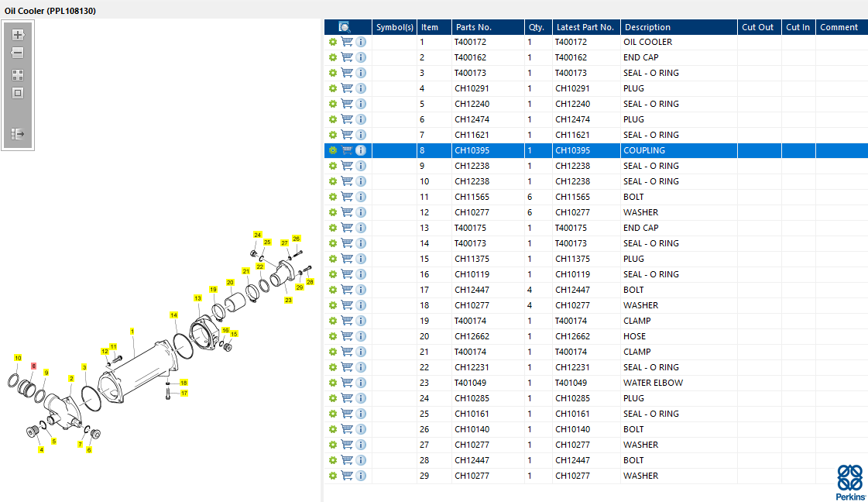Click the Qty. column header
Image resolution: width=868 pixels, height=502 pixels.
[538, 27]
